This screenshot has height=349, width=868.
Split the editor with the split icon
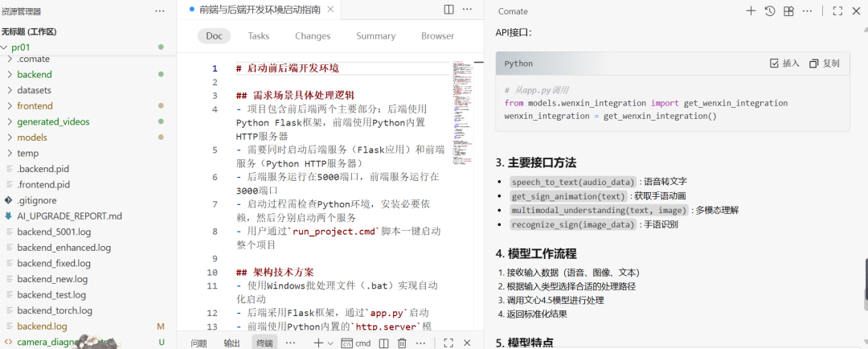(449, 10)
